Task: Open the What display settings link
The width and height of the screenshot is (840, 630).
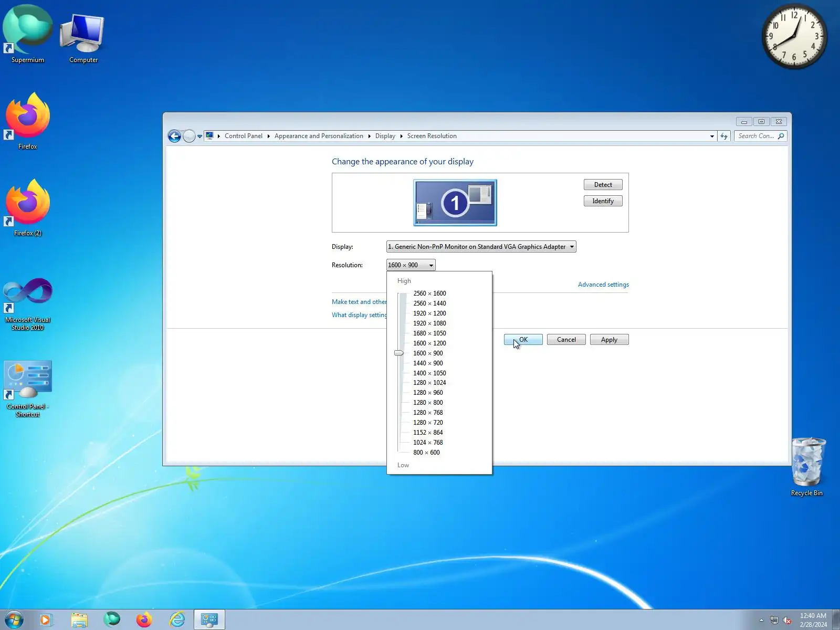Action: point(359,315)
